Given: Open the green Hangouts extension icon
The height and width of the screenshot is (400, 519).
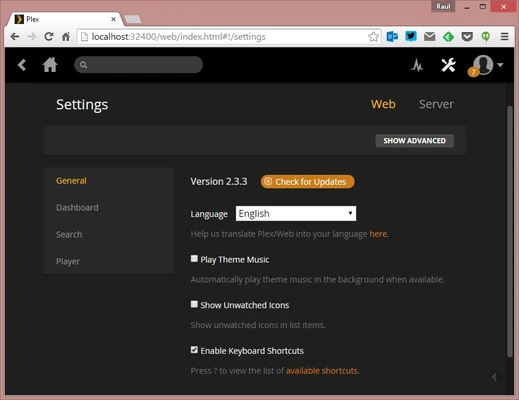Looking at the screenshot, I should point(486,37).
